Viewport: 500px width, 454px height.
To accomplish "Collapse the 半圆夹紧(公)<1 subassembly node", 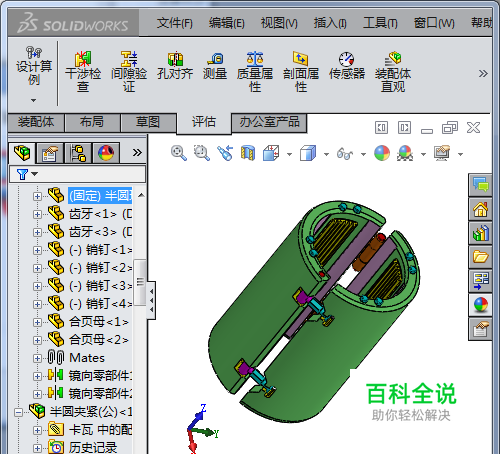I will (19, 412).
